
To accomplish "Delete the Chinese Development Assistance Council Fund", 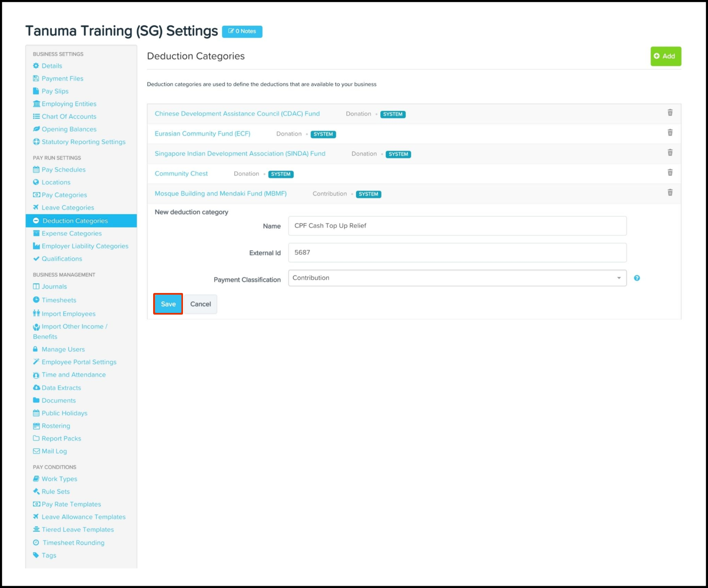I will tap(670, 113).
